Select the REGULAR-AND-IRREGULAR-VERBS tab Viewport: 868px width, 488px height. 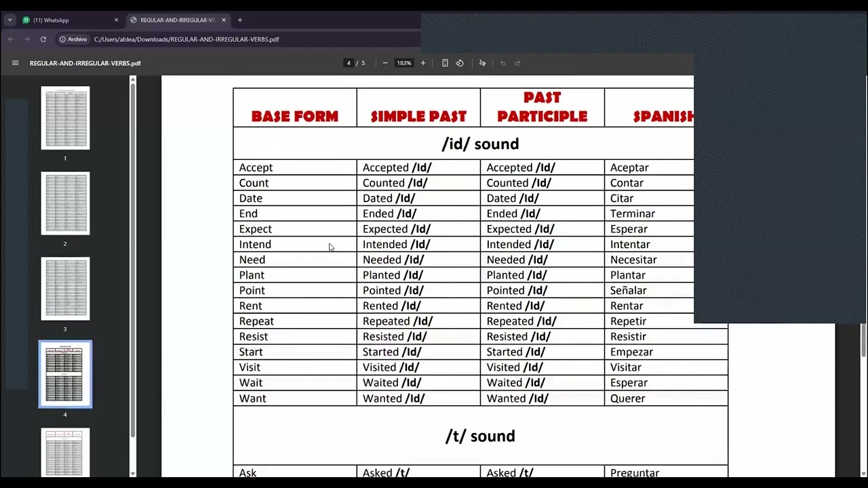tap(179, 20)
